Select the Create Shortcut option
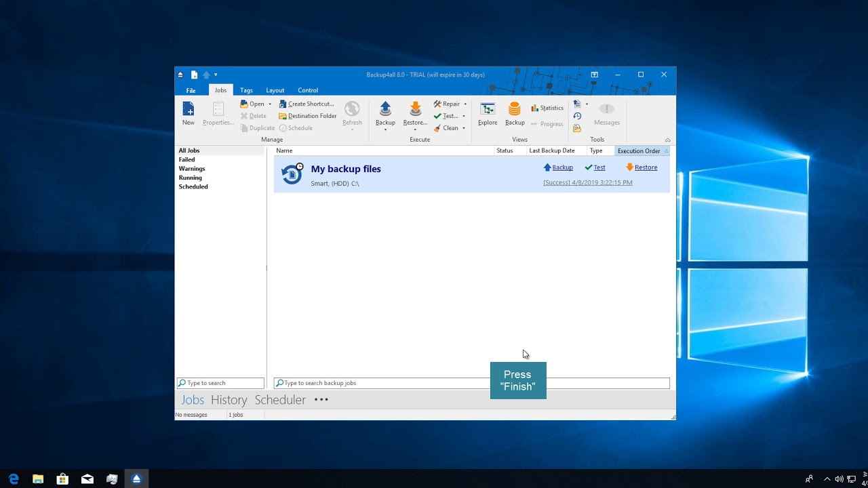The height and width of the screenshot is (488, 868). 307,103
